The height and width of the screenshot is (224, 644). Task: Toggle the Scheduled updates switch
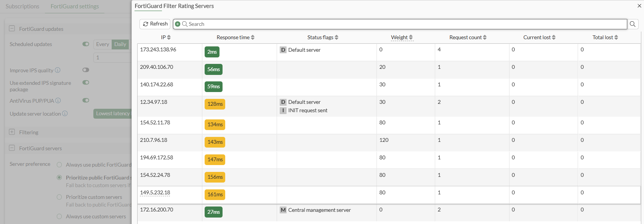pos(86,44)
